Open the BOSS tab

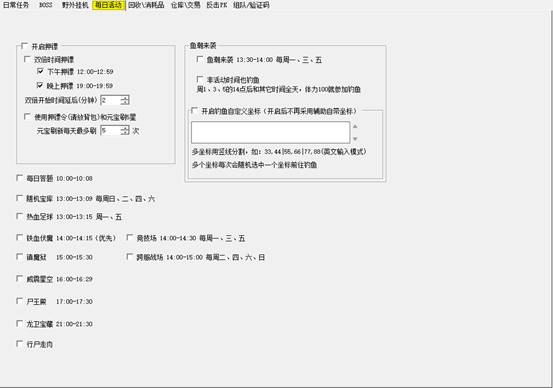click(x=45, y=5)
